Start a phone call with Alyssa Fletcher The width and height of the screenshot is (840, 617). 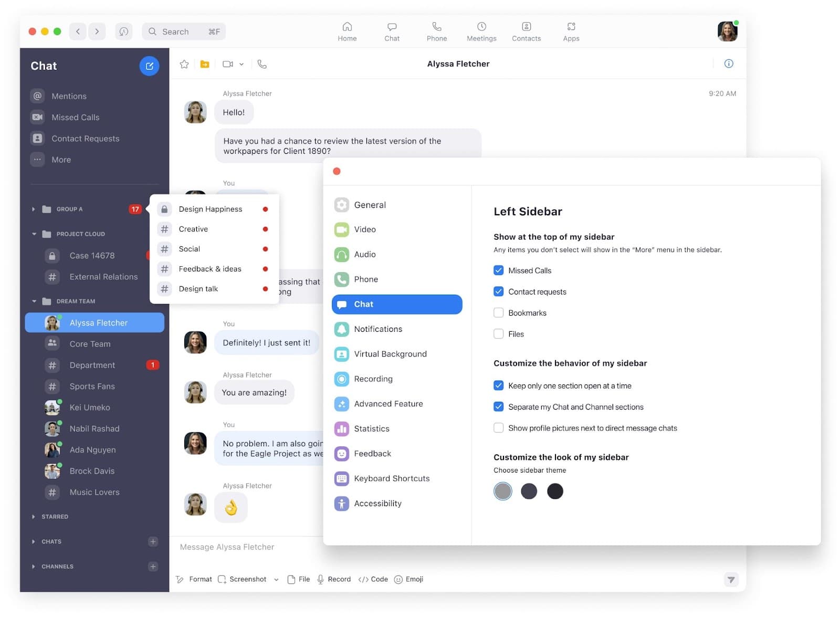tap(262, 64)
